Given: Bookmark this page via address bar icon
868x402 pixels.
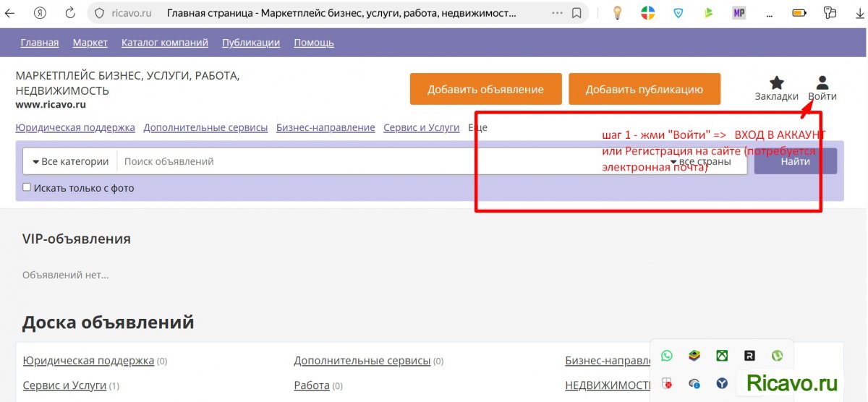Looking at the screenshot, I should (576, 13).
